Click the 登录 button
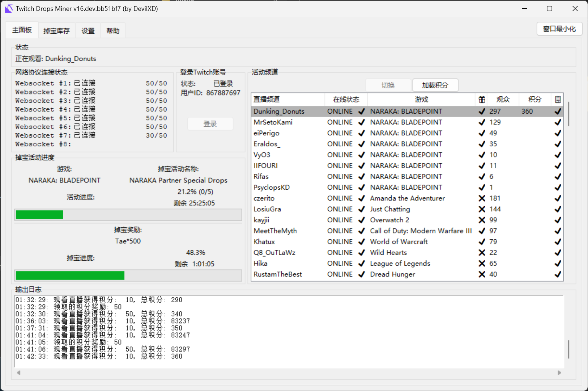The width and height of the screenshot is (588, 391). [x=210, y=124]
